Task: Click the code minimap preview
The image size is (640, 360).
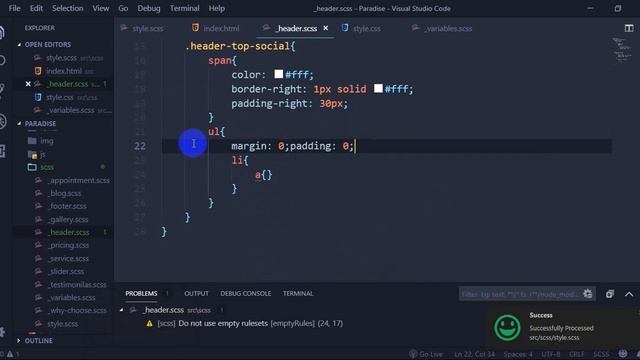Action: tap(622, 50)
